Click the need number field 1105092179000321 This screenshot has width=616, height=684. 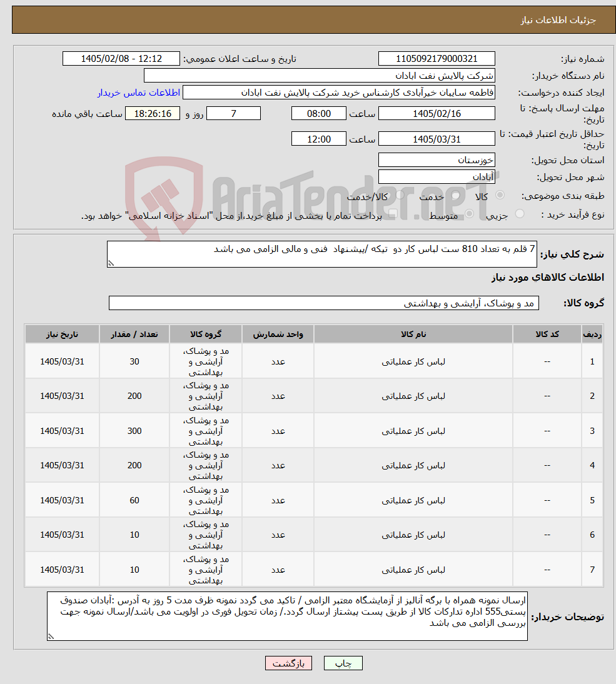437,58
